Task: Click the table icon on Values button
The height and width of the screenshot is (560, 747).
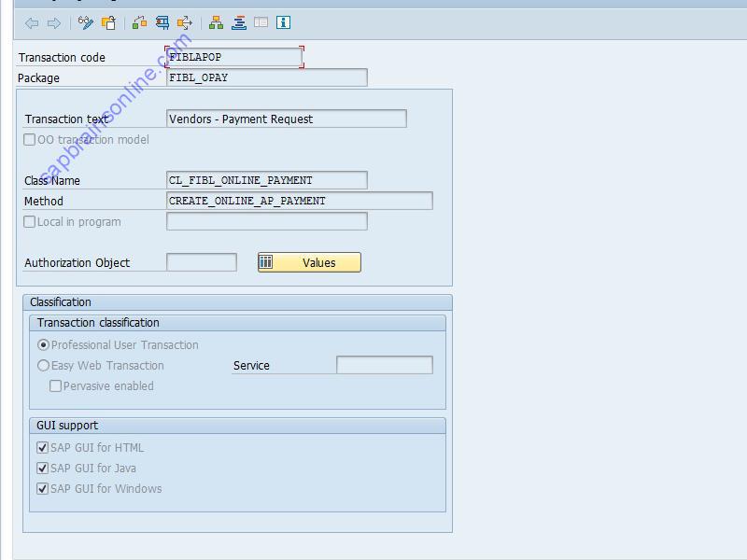Action: click(266, 262)
